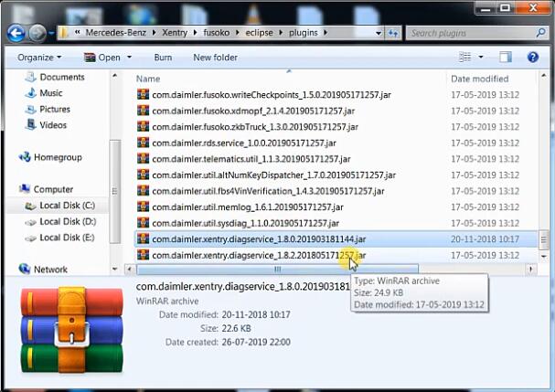This screenshot has height=392, width=555.
Task: Click the folder icon in address bar
Action: (64, 33)
